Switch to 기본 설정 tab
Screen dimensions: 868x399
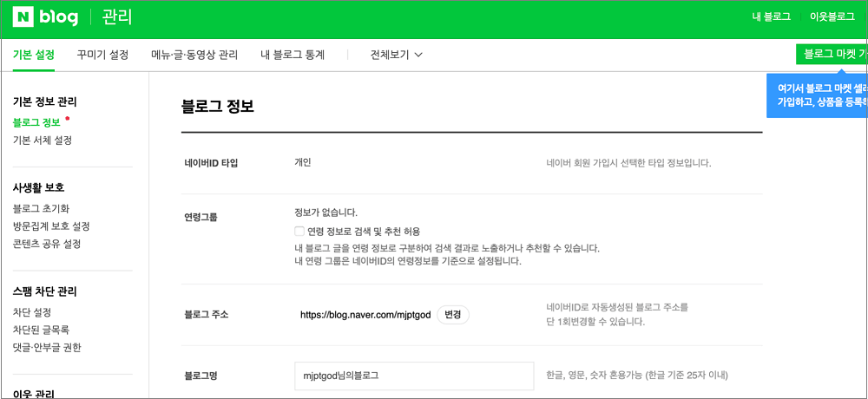34,55
